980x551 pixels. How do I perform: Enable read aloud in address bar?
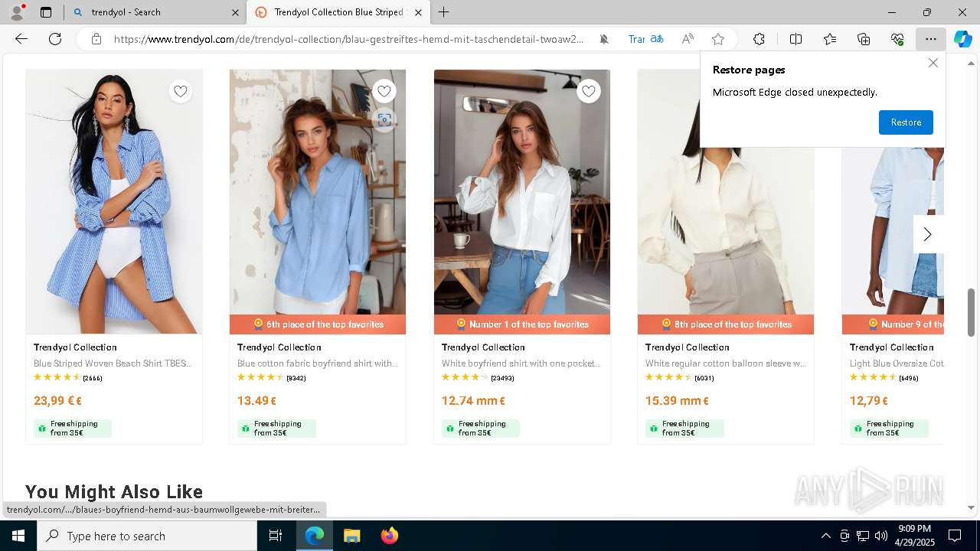tap(688, 39)
